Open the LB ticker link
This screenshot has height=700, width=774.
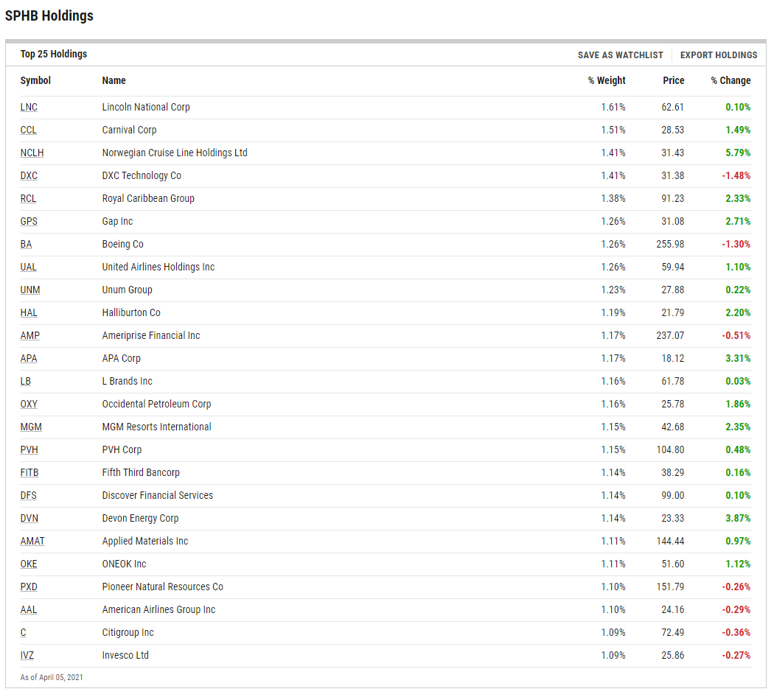(x=25, y=382)
